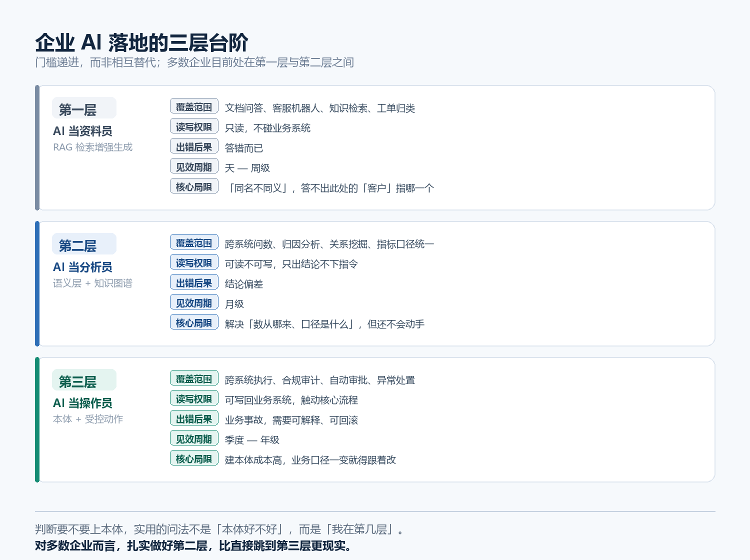Click the 出错后果 tag beside 答错而已
The width and height of the screenshot is (750, 560).
tap(194, 146)
